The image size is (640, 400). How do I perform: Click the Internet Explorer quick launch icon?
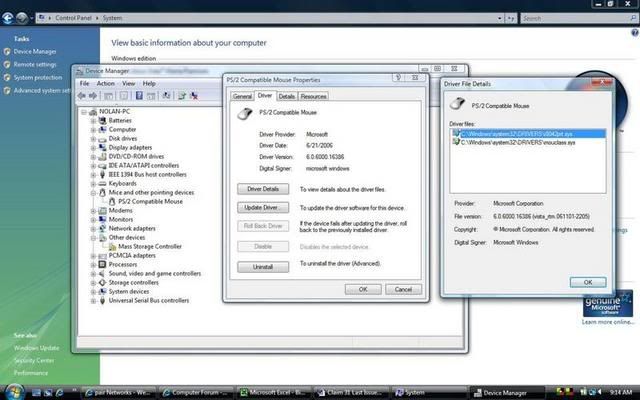pos(60,393)
